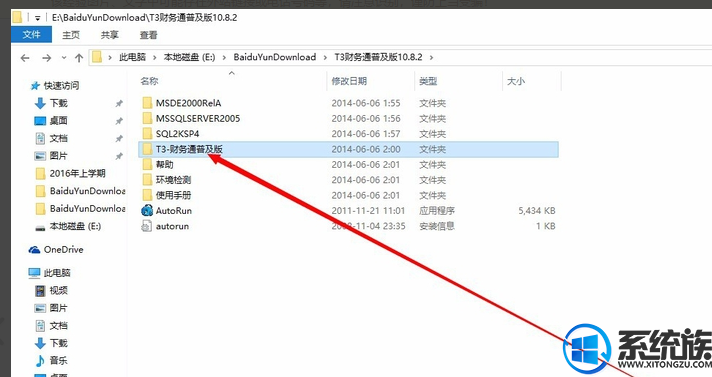Select the SQL2KSP4 folder icon
Screen dimensions: 712x377
click(147, 134)
